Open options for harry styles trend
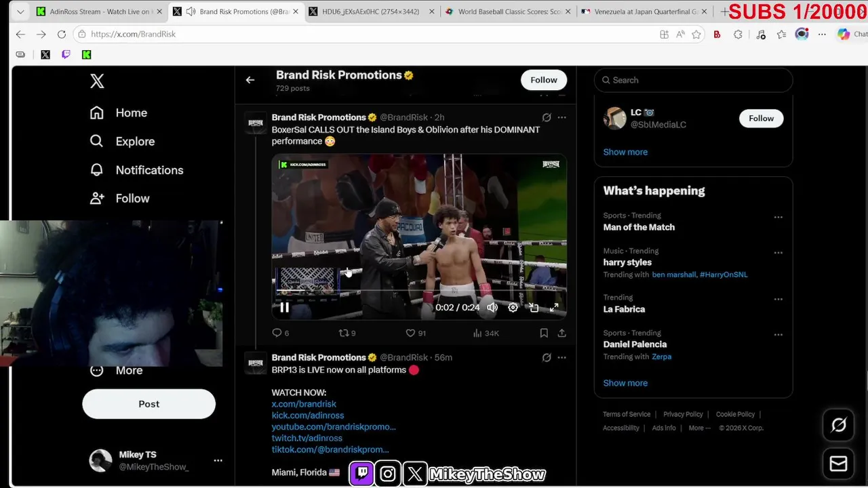Viewport: 868px width, 488px height. pos(778,253)
